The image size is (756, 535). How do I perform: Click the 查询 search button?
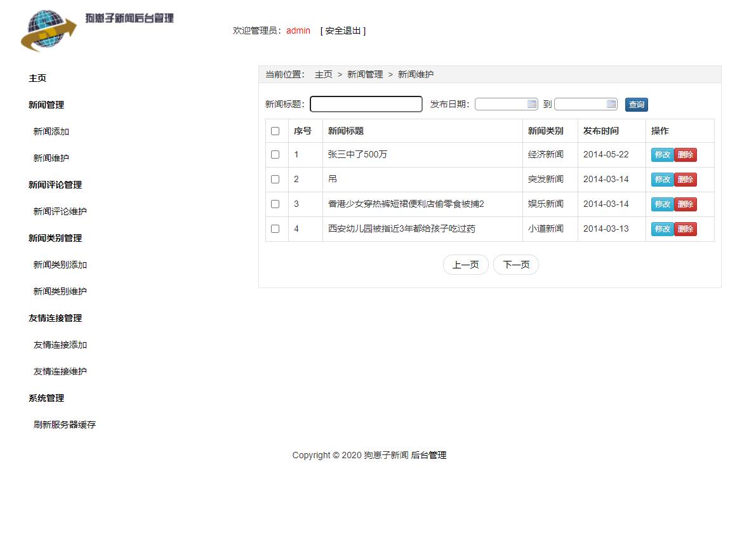tap(636, 104)
